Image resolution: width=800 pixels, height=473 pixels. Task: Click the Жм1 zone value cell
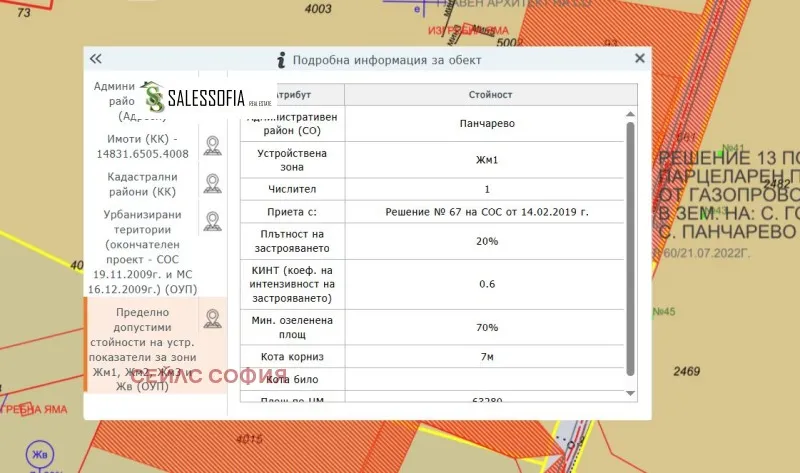[x=487, y=160]
